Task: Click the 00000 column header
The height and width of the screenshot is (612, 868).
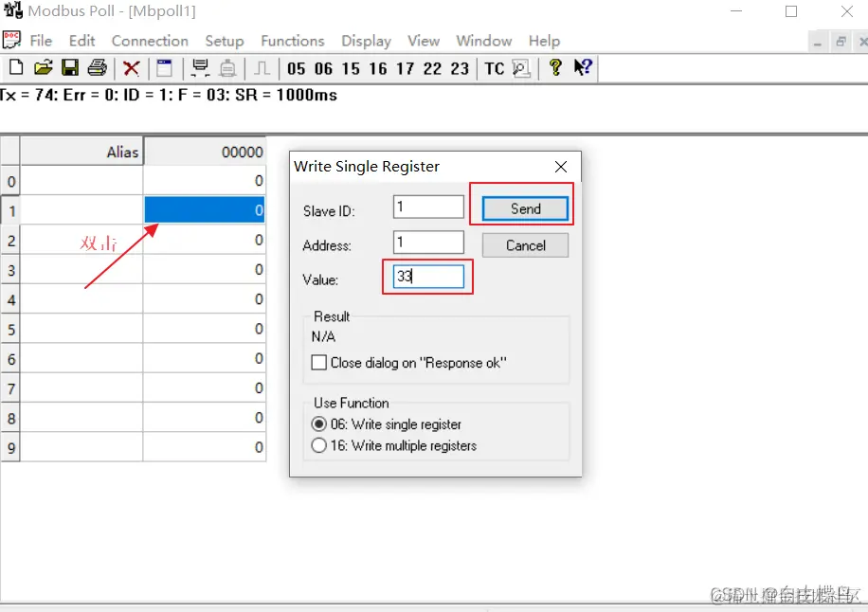Action: [x=205, y=152]
